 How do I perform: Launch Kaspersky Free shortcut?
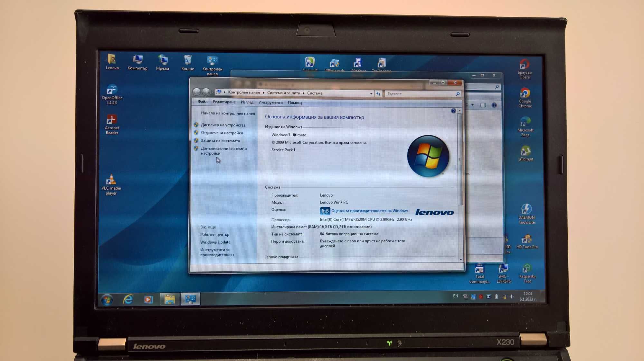pyautogui.click(x=527, y=273)
